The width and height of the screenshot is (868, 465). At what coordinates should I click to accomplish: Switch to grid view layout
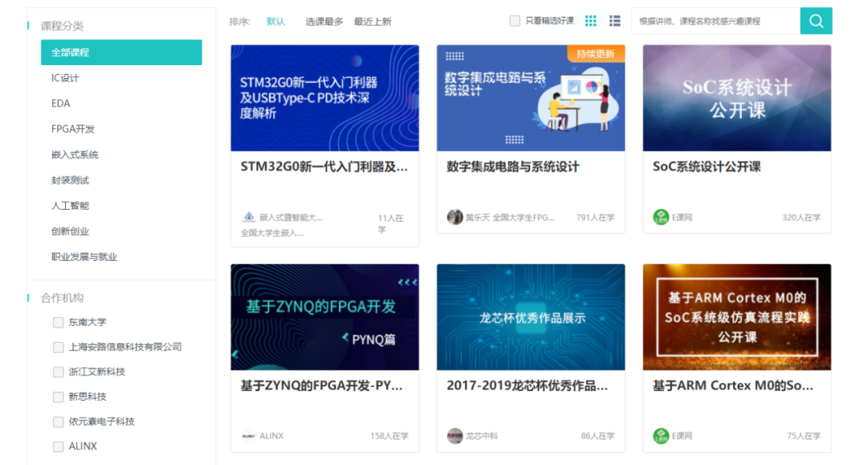(x=591, y=21)
